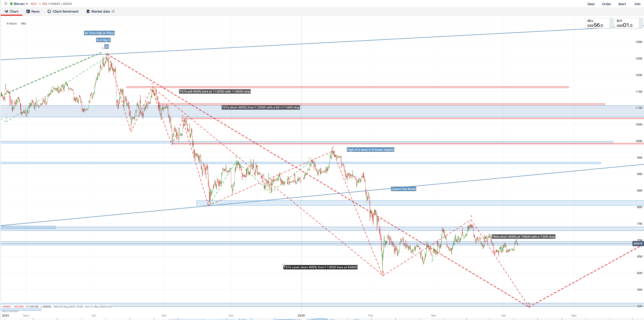
Task: Open Market data external link icon
Action: click(113, 11)
